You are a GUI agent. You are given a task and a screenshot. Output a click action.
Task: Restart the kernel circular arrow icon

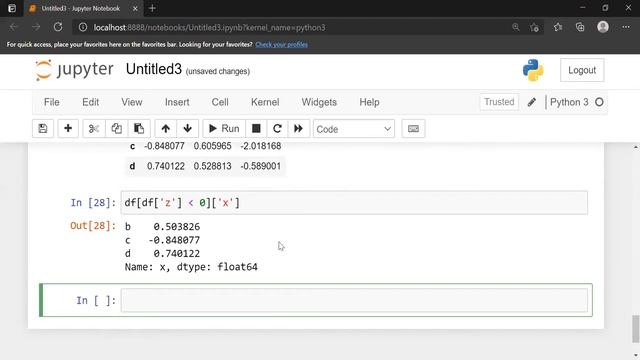coord(277,129)
